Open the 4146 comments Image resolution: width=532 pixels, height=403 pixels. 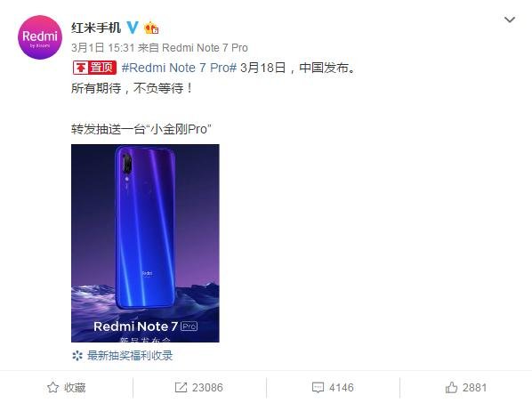[x=342, y=387]
